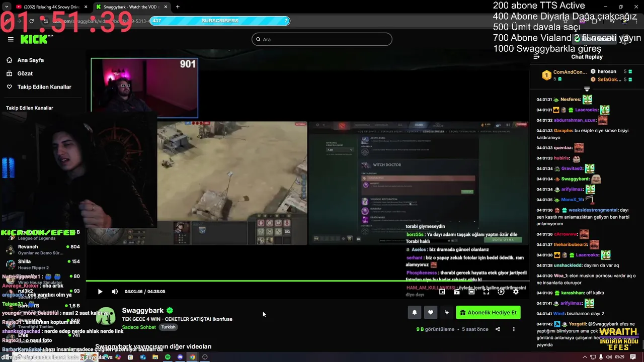Open the Kick hamburger sidebar menu
The image size is (644, 362).
point(11,39)
